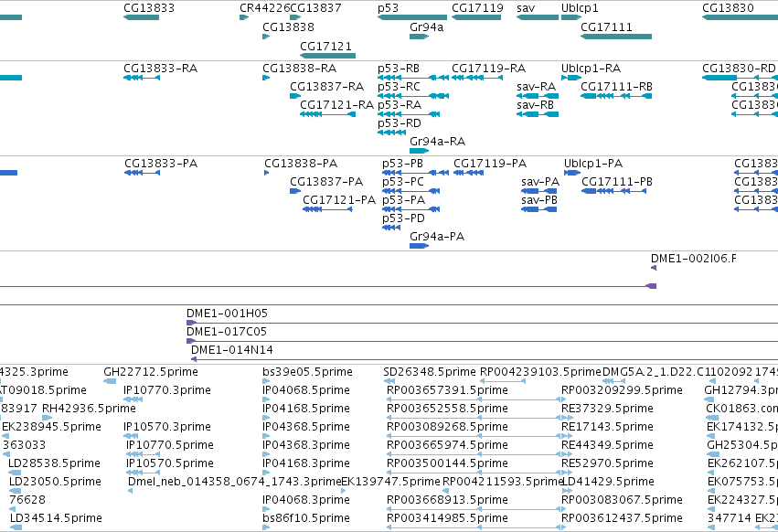Click CG13837-RA transcript label

pyautogui.click(x=327, y=87)
